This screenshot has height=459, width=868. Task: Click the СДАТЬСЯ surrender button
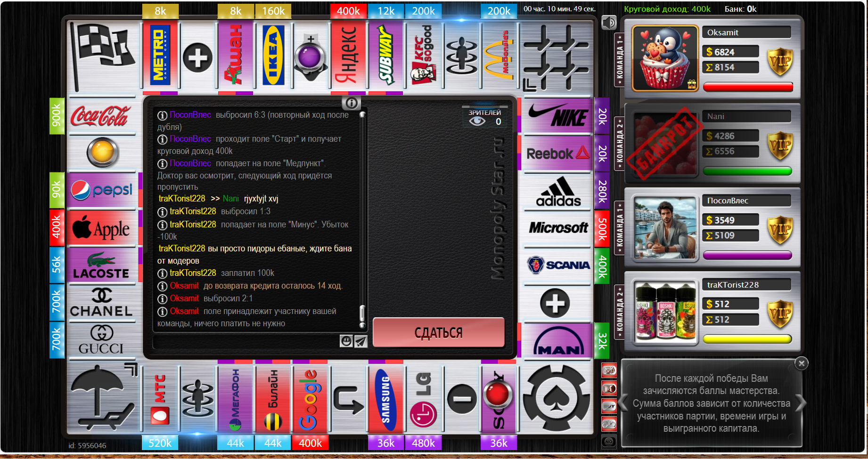click(x=439, y=332)
